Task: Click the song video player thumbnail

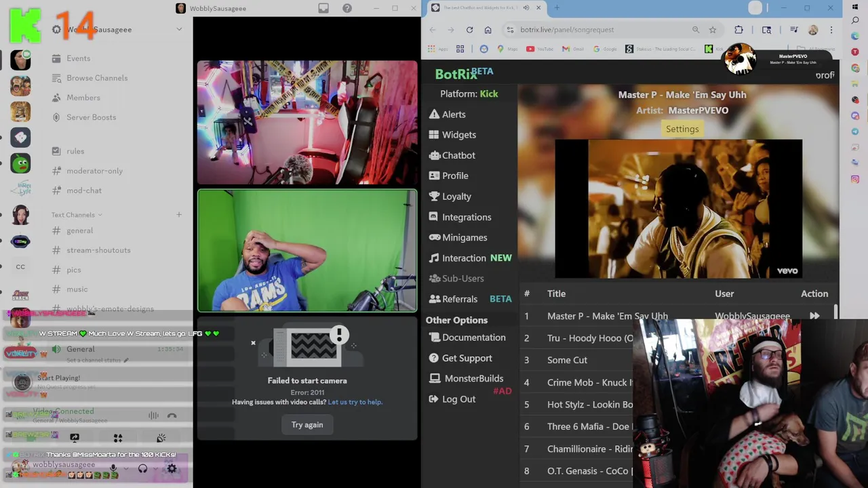Action: click(678, 209)
